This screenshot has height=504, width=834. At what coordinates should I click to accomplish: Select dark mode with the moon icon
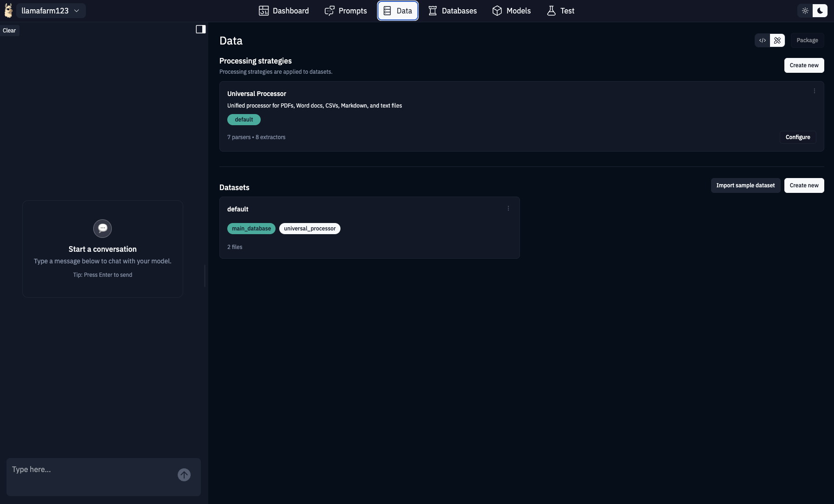click(x=820, y=10)
